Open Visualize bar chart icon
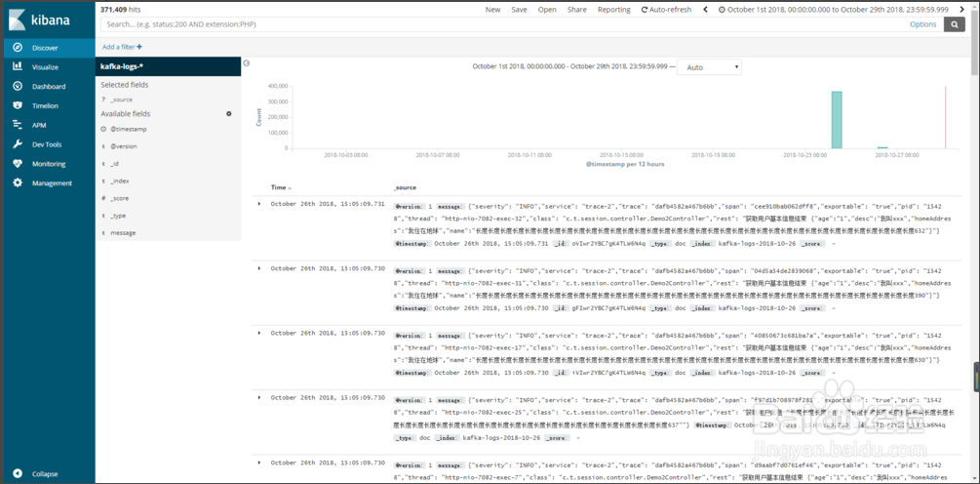 tap(18, 67)
